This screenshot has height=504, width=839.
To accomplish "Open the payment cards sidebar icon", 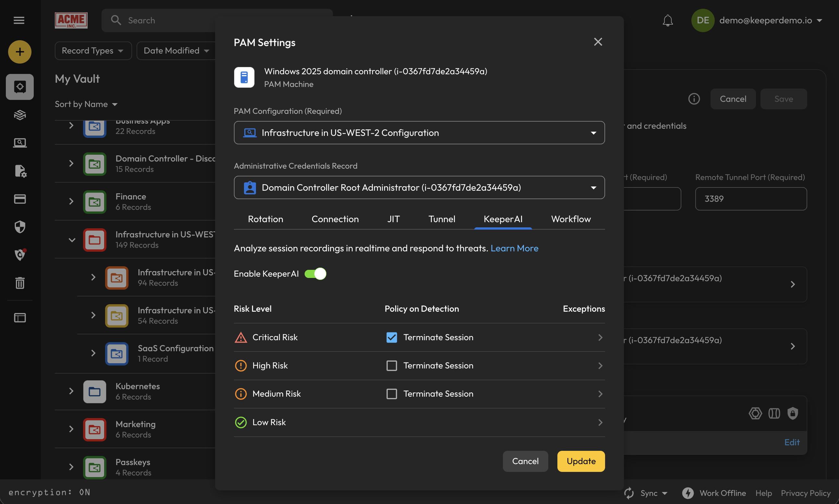I will (20, 199).
